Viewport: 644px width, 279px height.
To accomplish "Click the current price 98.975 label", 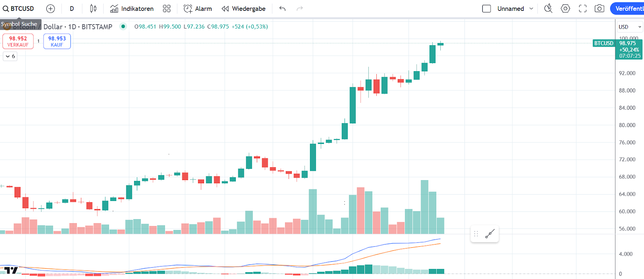I will pos(627,43).
